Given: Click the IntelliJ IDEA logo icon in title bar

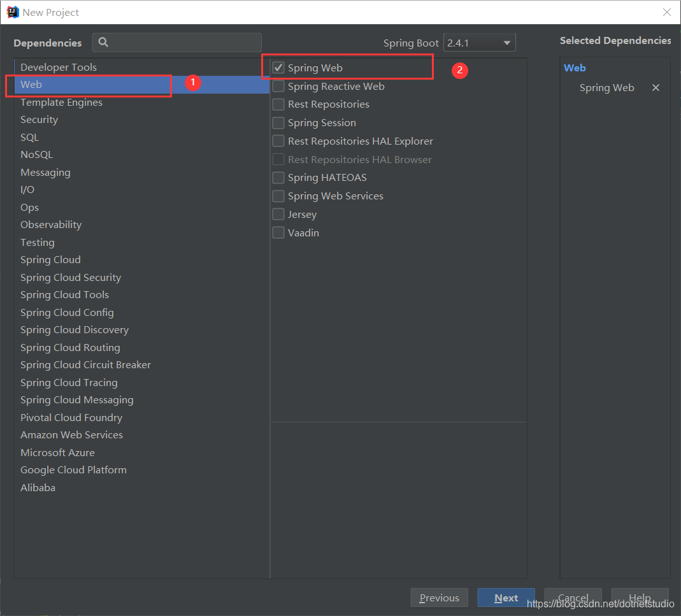Looking at the screenshot, I should pos(13,12).
